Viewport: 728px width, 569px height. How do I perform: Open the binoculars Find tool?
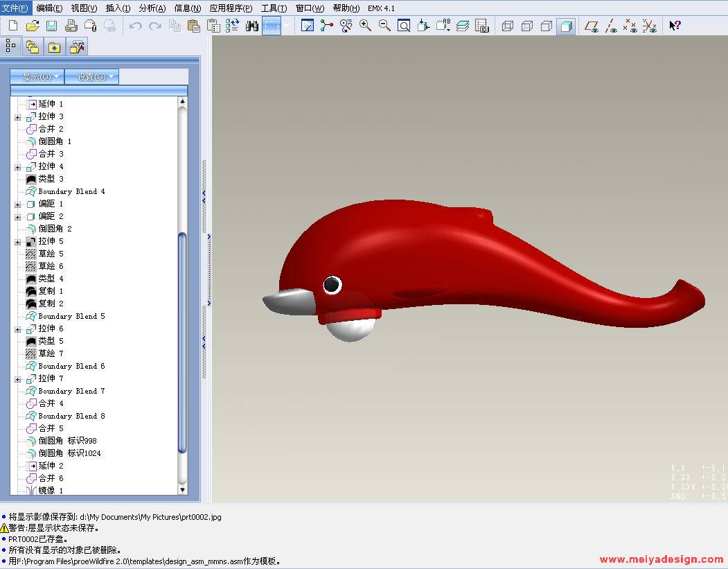[251, 26]
